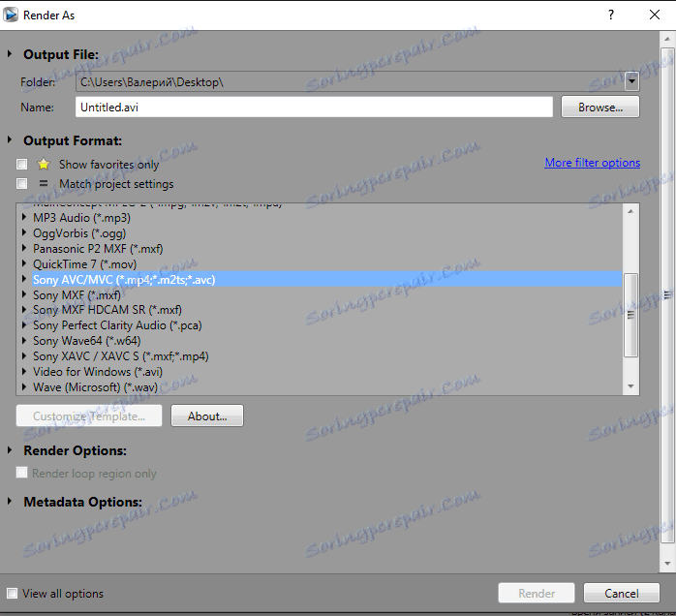Click the dialog's scroll up arrow

(x=667, y=39)
